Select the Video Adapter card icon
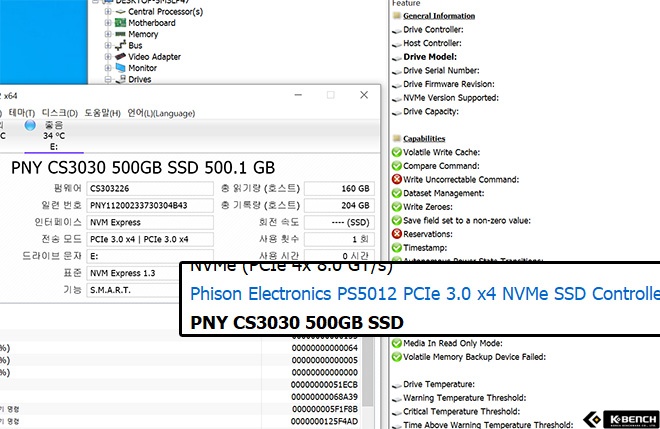This screenshot has width=660, height=429. (x=121, y=56)
